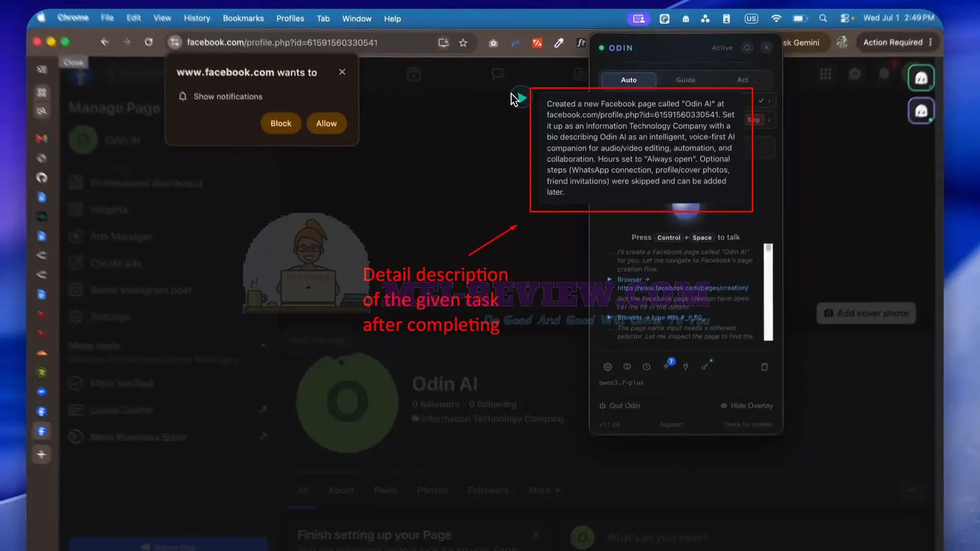Click the hexagon icon beside Active status
This screenshot has height=551, width=980.
click(747, 47)
